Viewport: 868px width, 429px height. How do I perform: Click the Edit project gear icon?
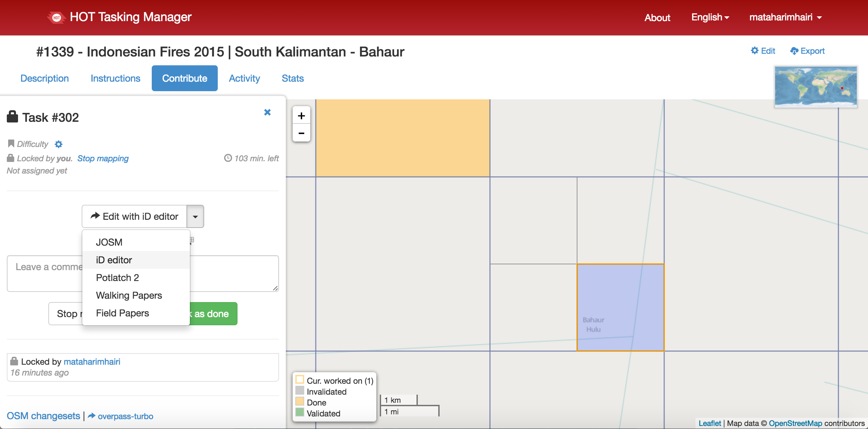coord(755,51)
